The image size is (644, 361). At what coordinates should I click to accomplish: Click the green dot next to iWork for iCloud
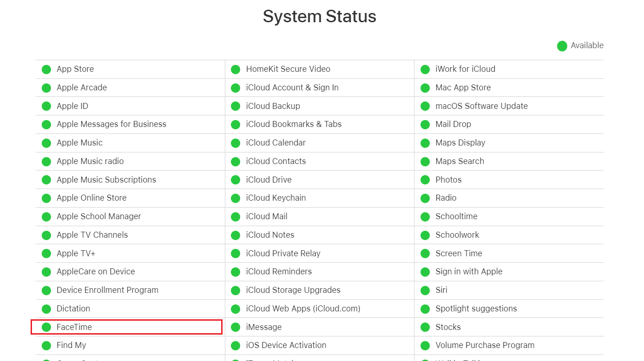[425, 70]
